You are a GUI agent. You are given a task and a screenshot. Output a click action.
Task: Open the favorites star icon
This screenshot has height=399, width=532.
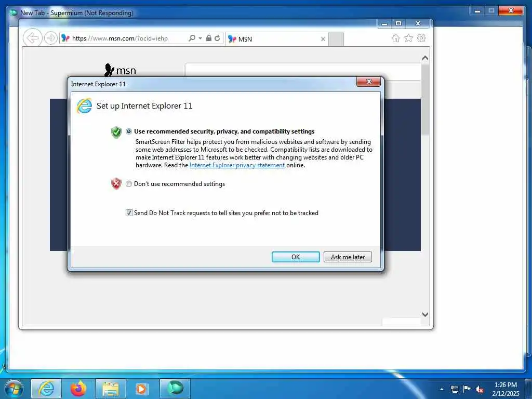(408, 38)
